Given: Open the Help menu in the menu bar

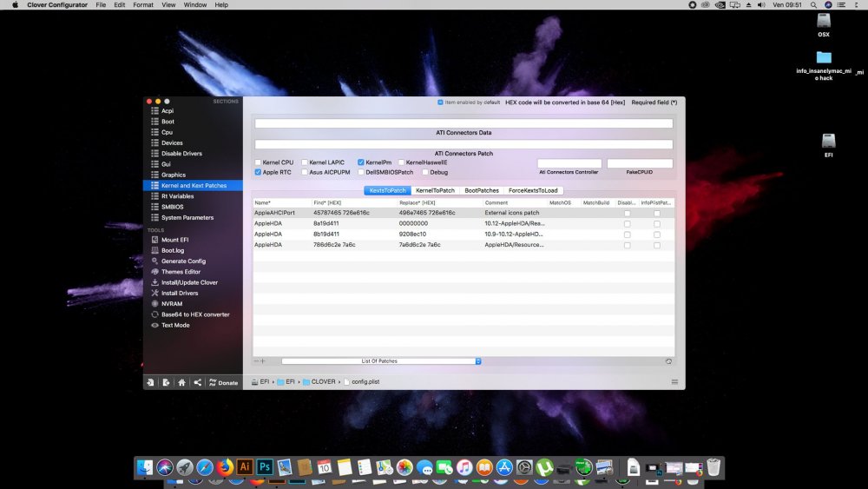Looking at the screenshot, I should point(221,5).
